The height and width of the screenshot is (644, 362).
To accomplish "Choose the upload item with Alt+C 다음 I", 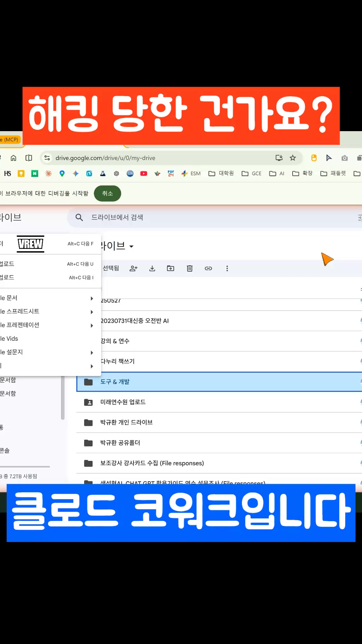I will tap(50, 278).
